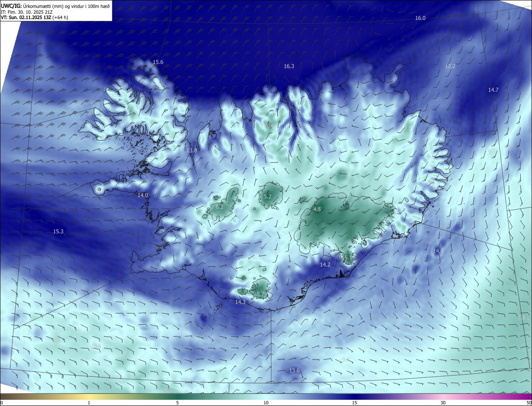Select the 14.2 value label
This screenshot has width=532, height=406.
[325, 264]
